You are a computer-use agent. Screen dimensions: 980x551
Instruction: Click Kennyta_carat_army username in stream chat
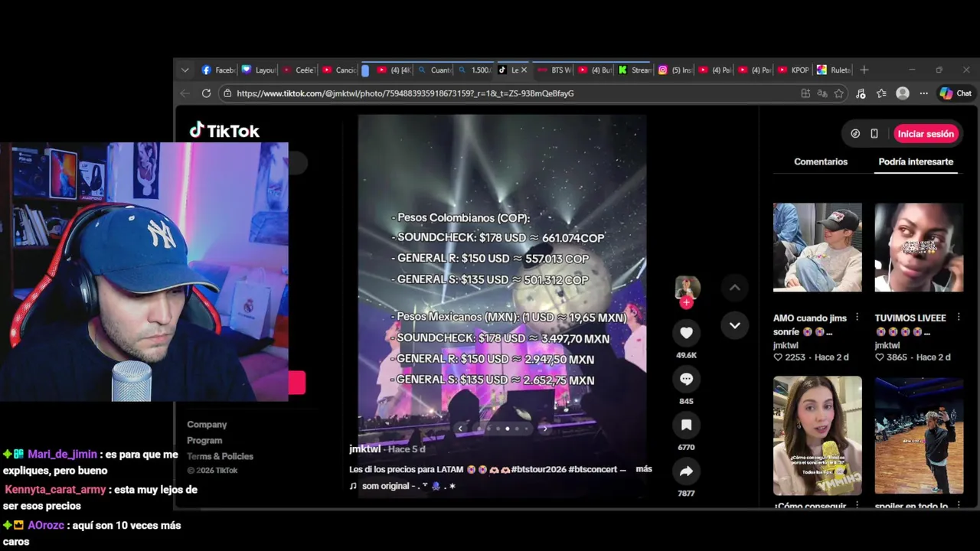[x=56, y=490]
